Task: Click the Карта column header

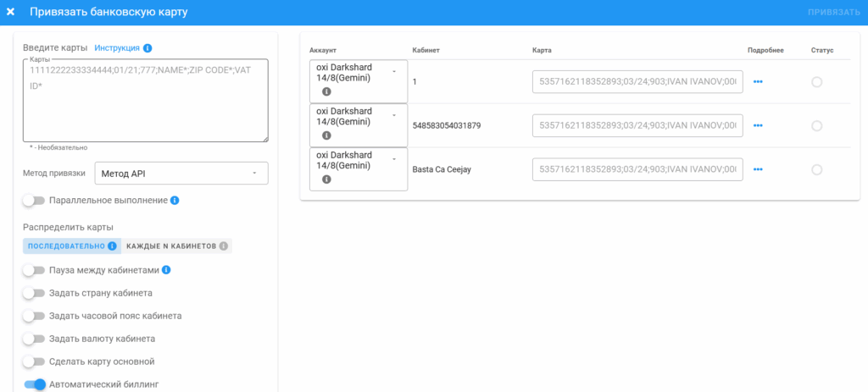Action: (542, 50)
